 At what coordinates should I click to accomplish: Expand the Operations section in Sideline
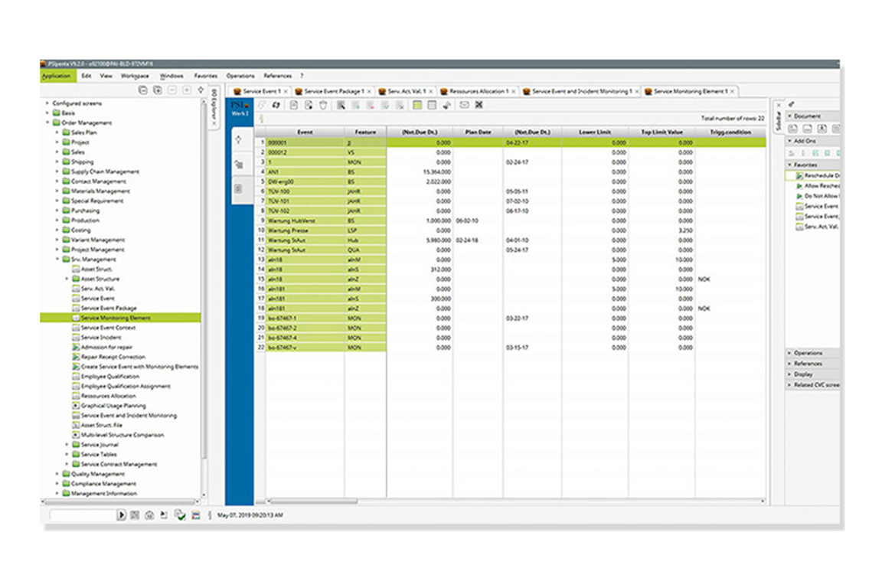[x=790, y=353]
